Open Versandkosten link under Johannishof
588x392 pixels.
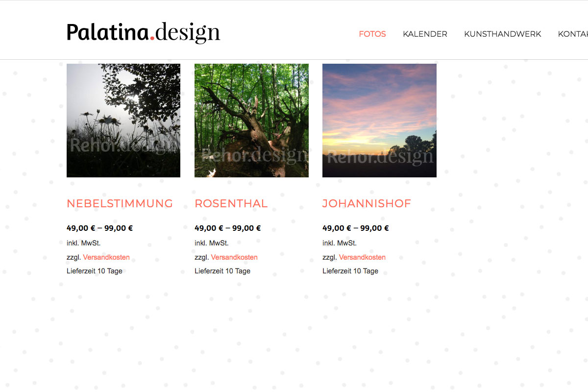click(362, 257)
